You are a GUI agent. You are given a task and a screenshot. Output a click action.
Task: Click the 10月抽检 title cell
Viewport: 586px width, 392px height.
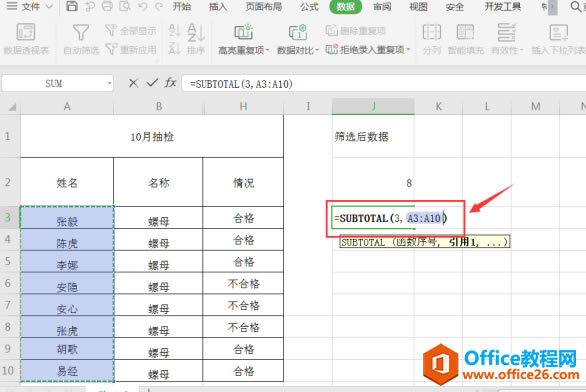coord(152,136)
